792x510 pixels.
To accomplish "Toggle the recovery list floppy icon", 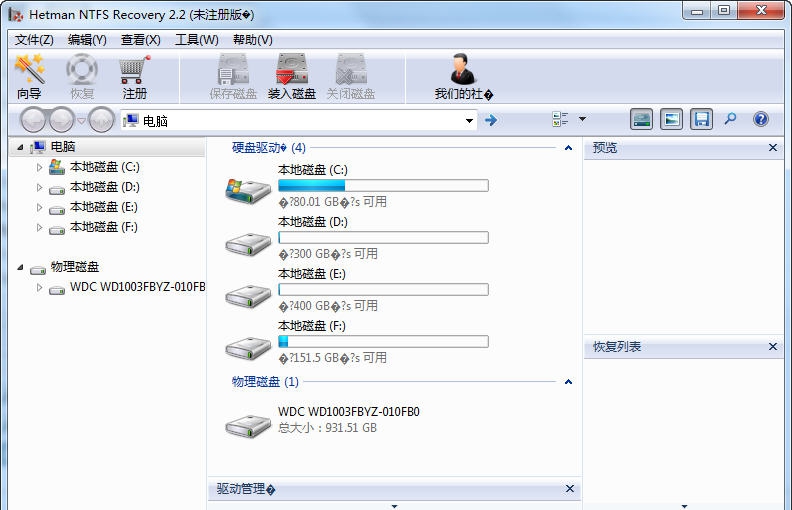I will [702, 119].
